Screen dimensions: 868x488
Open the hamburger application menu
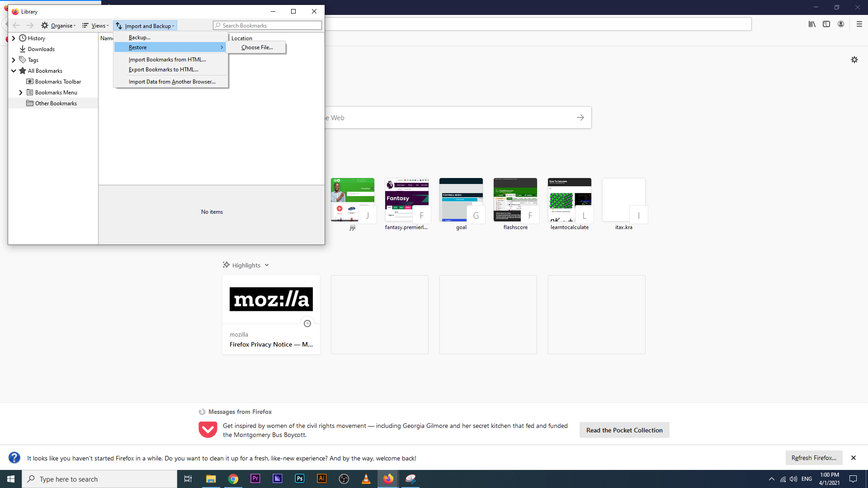[859, 24]
